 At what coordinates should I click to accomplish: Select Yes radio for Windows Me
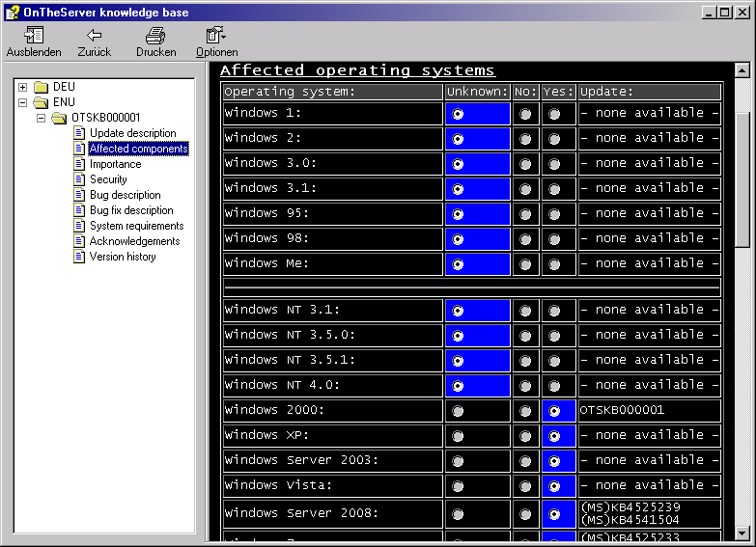point(554,264)
